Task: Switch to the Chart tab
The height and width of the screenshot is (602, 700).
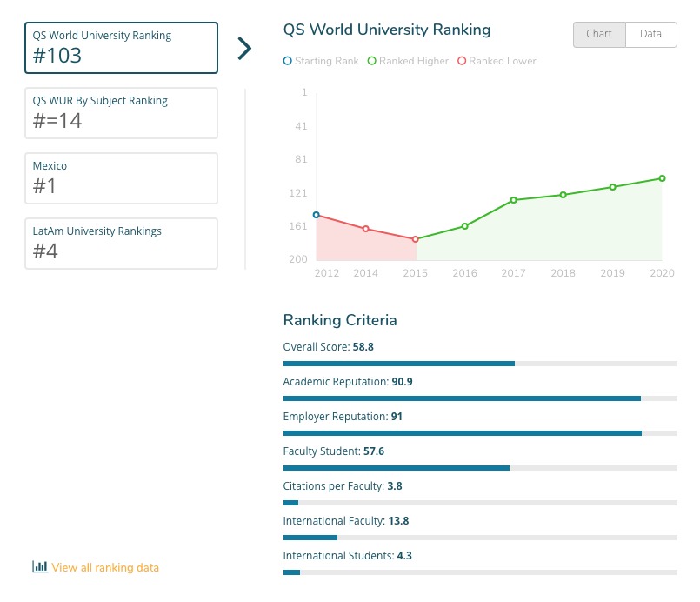Action: [x=599, y=35]
